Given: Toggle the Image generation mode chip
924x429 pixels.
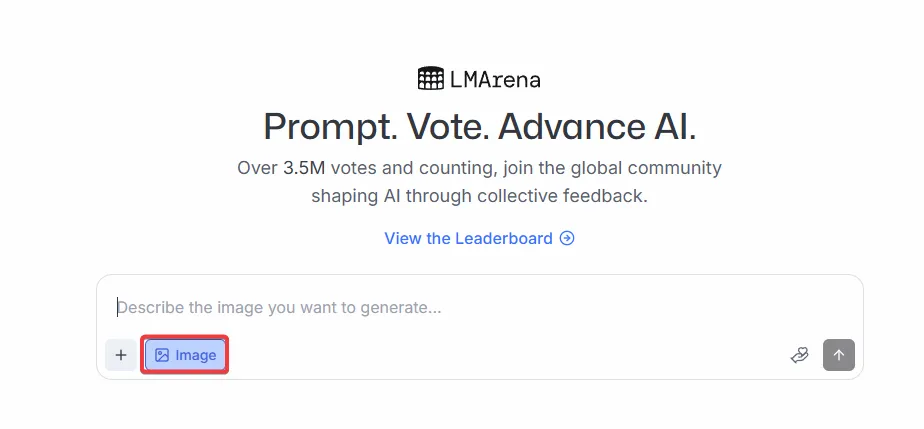Looking at the screenshot, I should tap(185, 355).
